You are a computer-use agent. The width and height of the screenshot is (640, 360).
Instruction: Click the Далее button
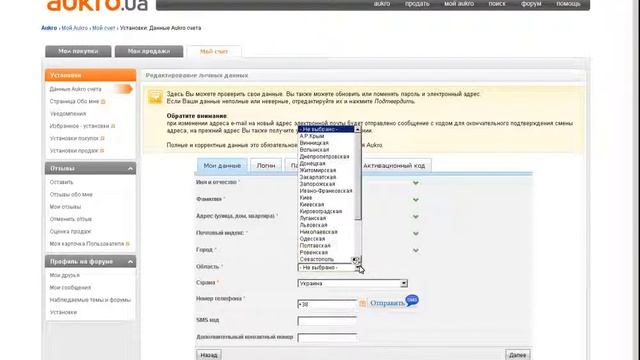(x=518, y=355)
